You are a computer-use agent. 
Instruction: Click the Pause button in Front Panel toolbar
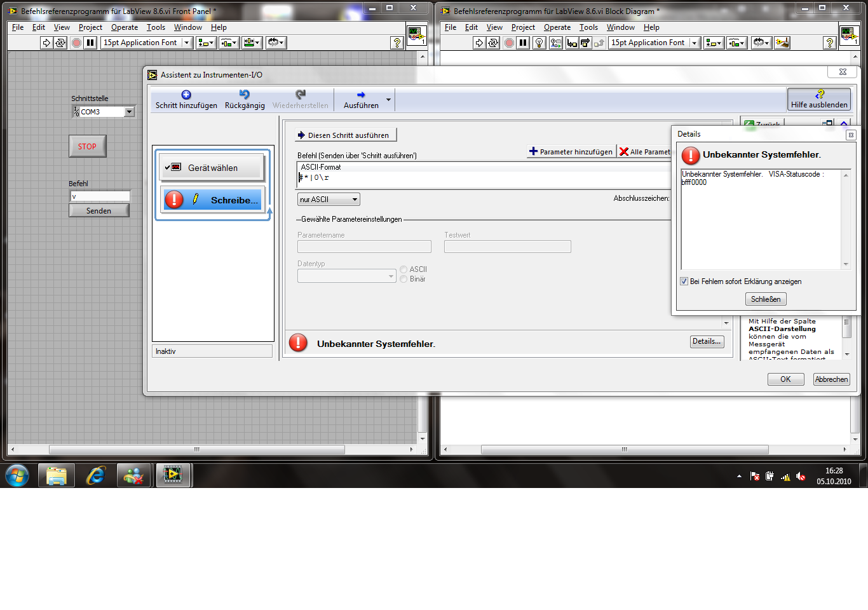pos(90,43)
